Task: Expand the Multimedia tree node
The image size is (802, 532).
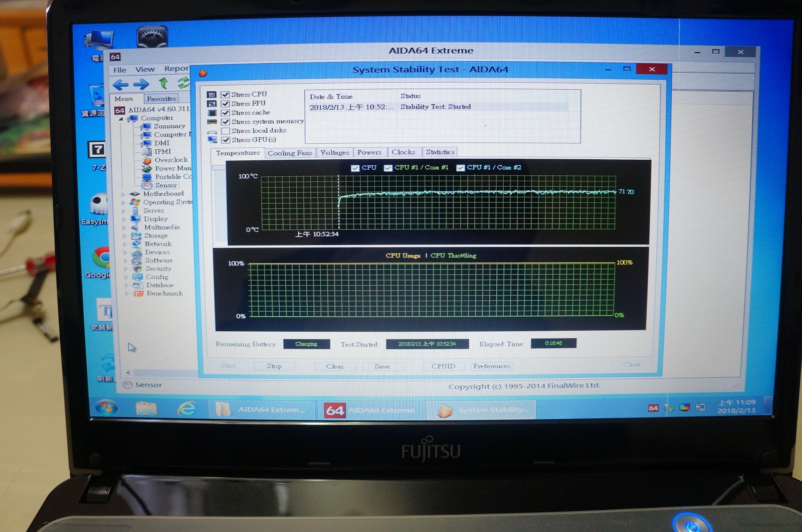Action: click(125, 228)
